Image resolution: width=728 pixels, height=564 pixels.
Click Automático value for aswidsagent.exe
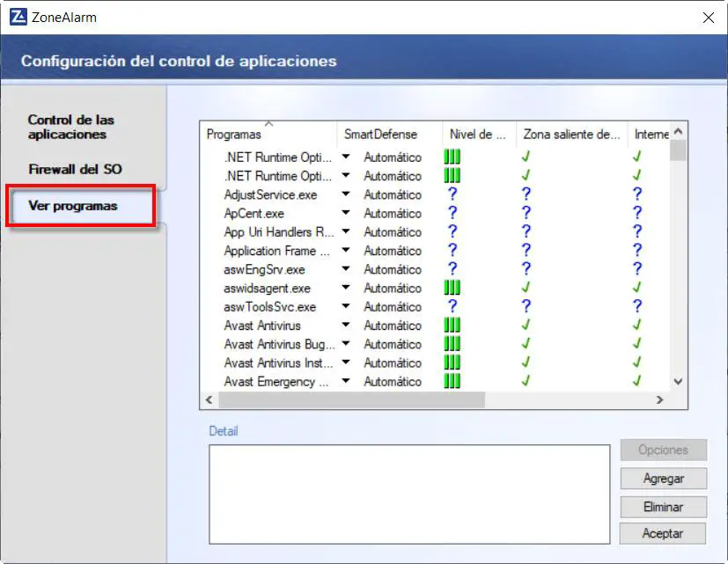point(393,289)
